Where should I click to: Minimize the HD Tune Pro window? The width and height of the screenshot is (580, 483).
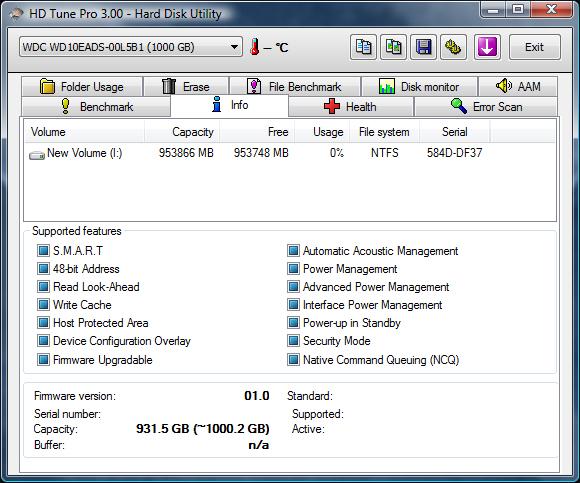click(493, 9)
